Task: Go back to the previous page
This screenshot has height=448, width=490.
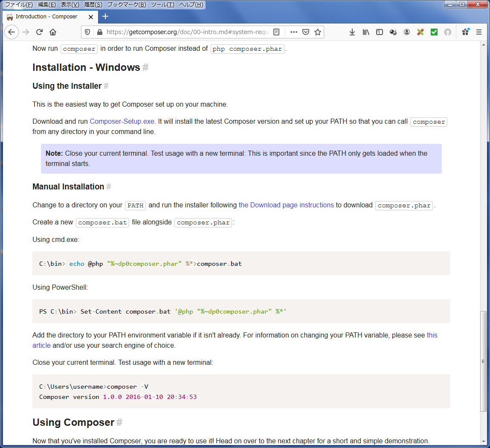Action: point(12,32)
